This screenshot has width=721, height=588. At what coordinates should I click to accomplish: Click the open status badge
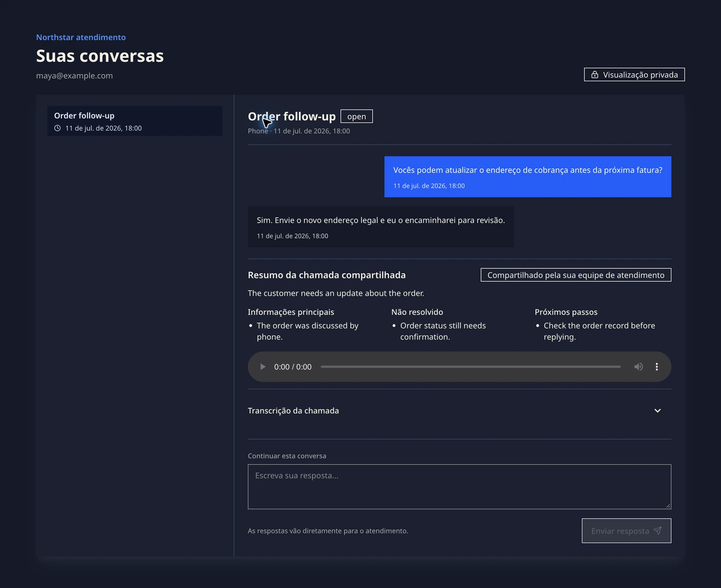point(356,116)
